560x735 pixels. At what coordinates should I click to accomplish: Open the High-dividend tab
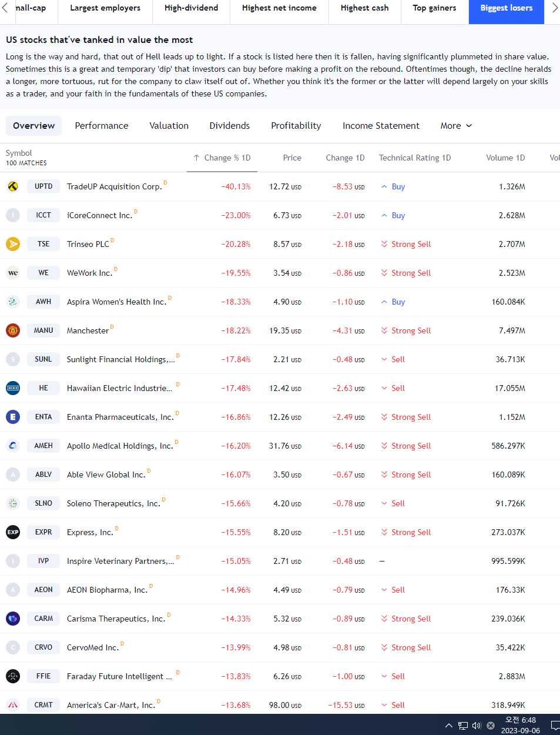click(x=191, y=8)
